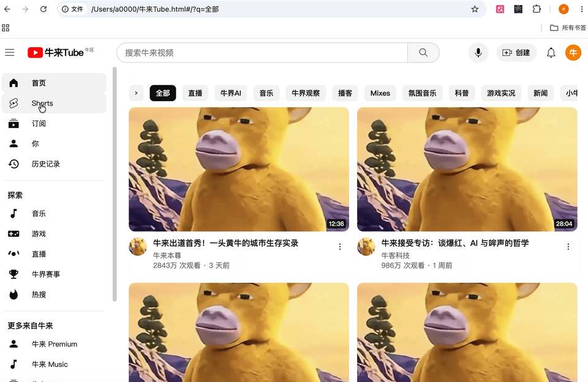This screenshot has width=588, height=382.
Task: Open 热搜 trending in sidebar
Action: click(54, 294)
